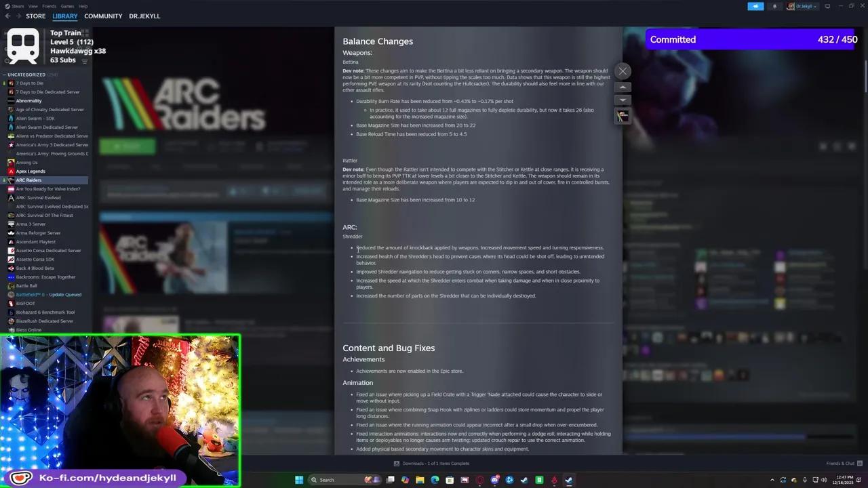Open the Games menu

click(x=67, y=6)
